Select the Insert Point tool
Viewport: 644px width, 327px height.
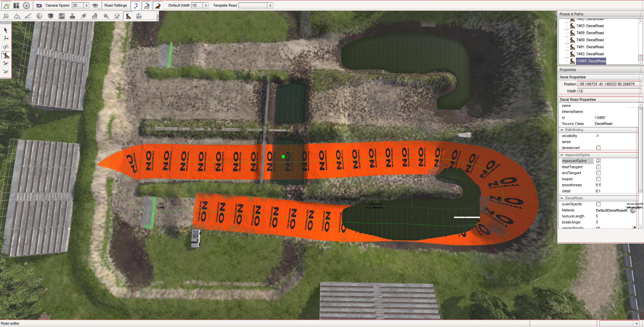pyautogui.click(x=6, y=63)
